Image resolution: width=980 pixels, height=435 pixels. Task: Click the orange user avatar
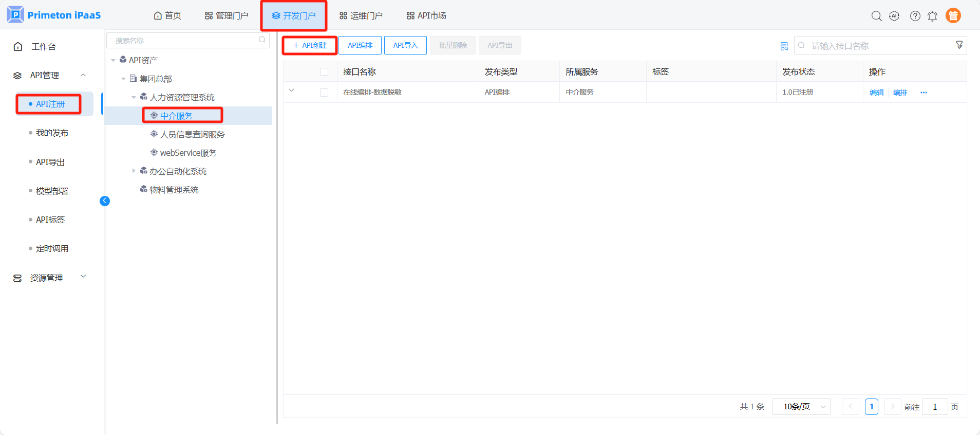953,16
